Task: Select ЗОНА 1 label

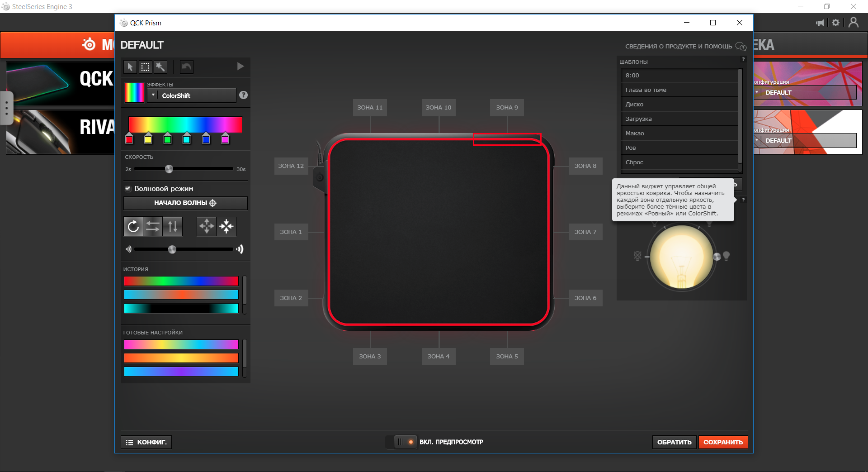Action: 291,232
